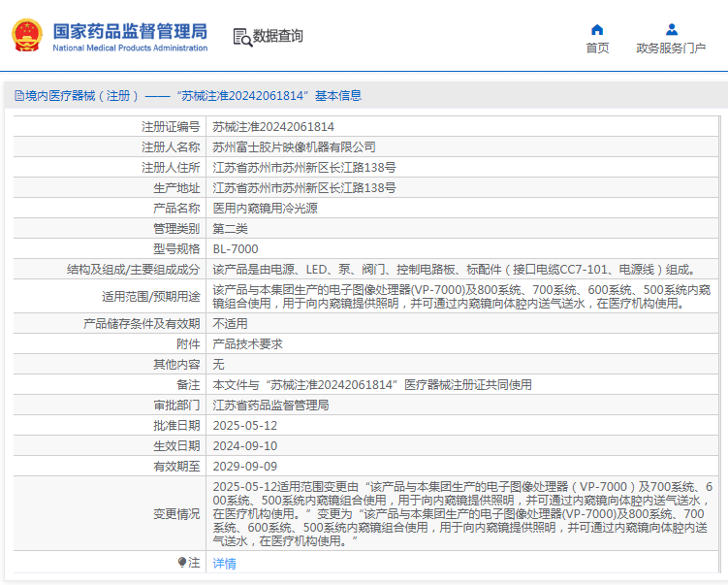Click the 政务服务门户 user icon
The image size is (728, 585).
[x=671, y=29]
